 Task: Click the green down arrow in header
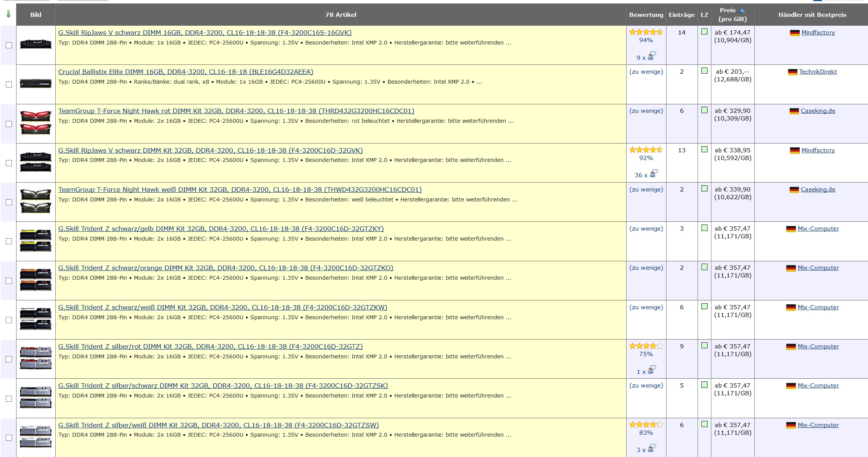click(x=8, y=14)
